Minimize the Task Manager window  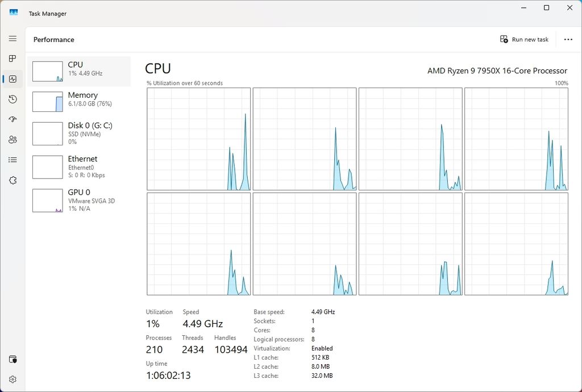click(x=523, y=8)
